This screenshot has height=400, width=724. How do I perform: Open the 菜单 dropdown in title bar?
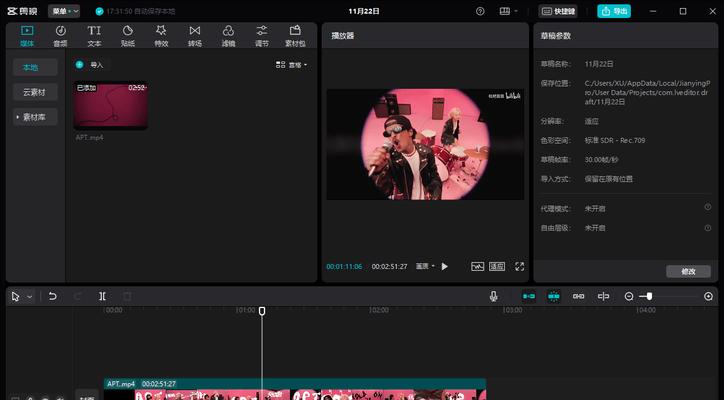tap(64, 11)
